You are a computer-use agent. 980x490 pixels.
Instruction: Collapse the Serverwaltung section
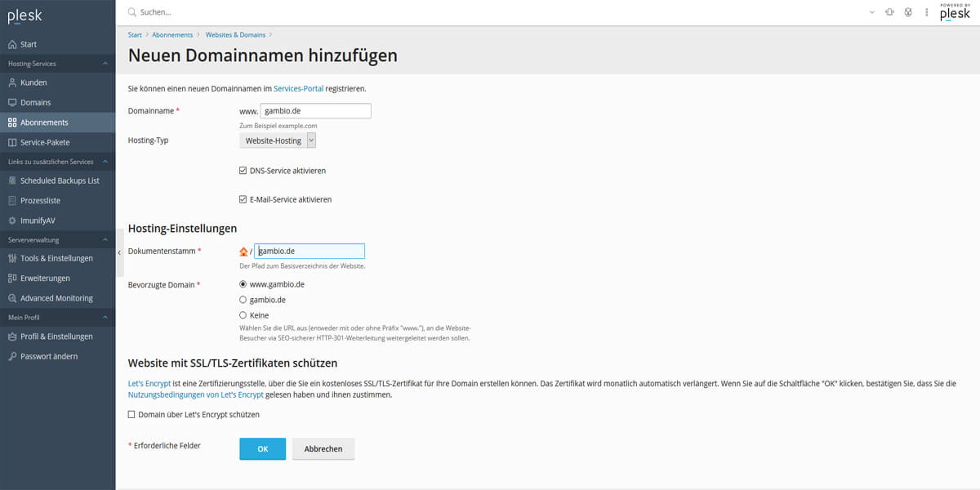point(105,240)
